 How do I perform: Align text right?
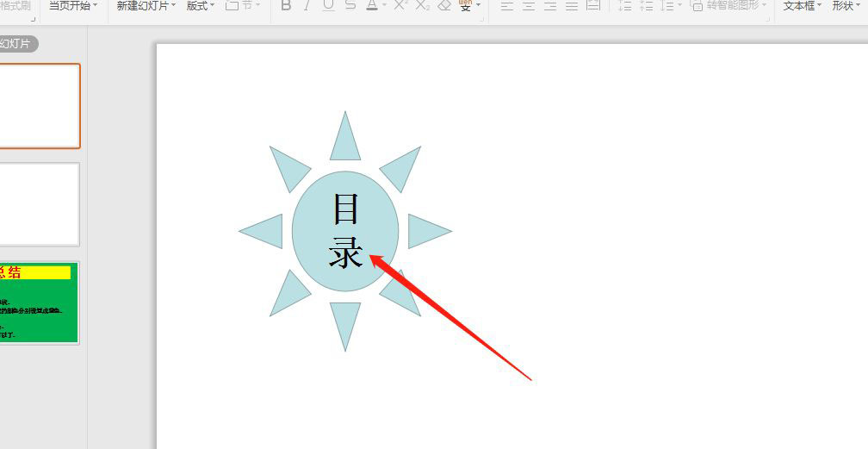[x=550, y=5]
